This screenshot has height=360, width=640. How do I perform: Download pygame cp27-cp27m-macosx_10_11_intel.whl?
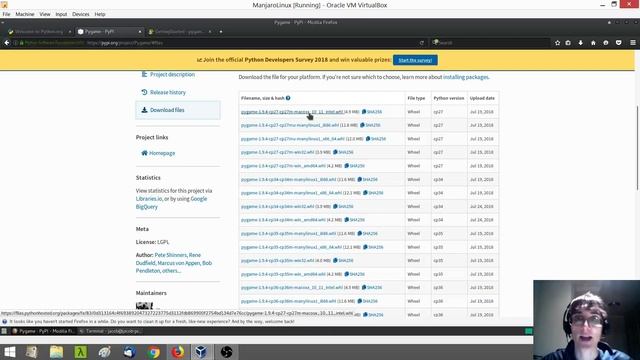coord(292,112)
